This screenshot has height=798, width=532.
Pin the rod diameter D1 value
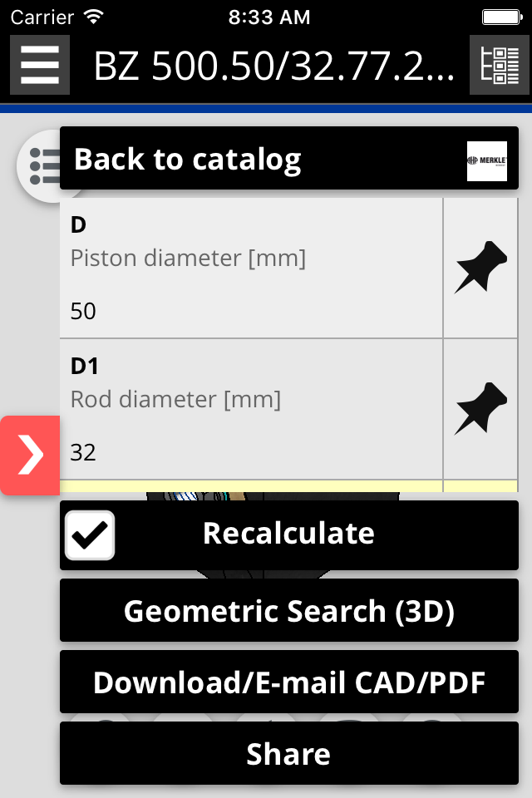pos(480,409)
